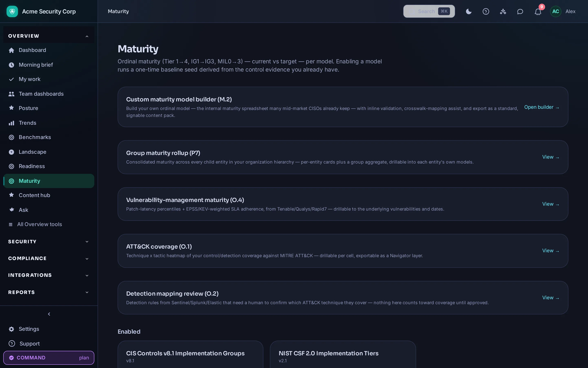Expand the Reports section
Screen dimensions: 588x368
(x=49, y=292)
